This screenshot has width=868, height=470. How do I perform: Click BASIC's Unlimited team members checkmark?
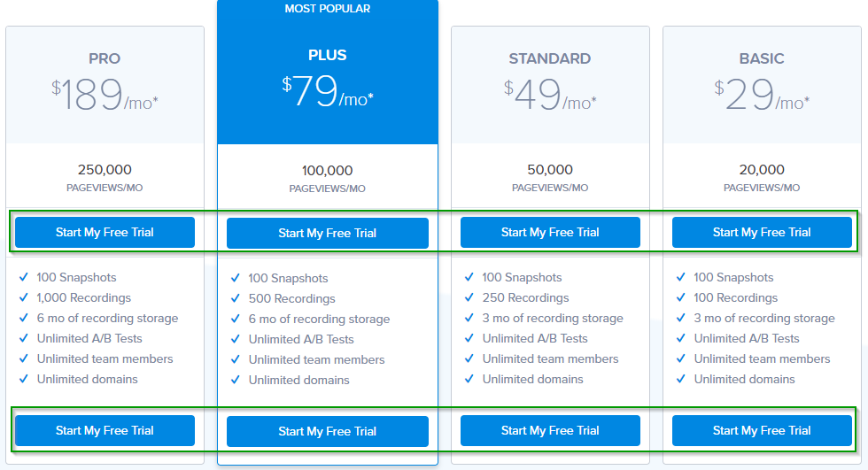tap(680, 359)
